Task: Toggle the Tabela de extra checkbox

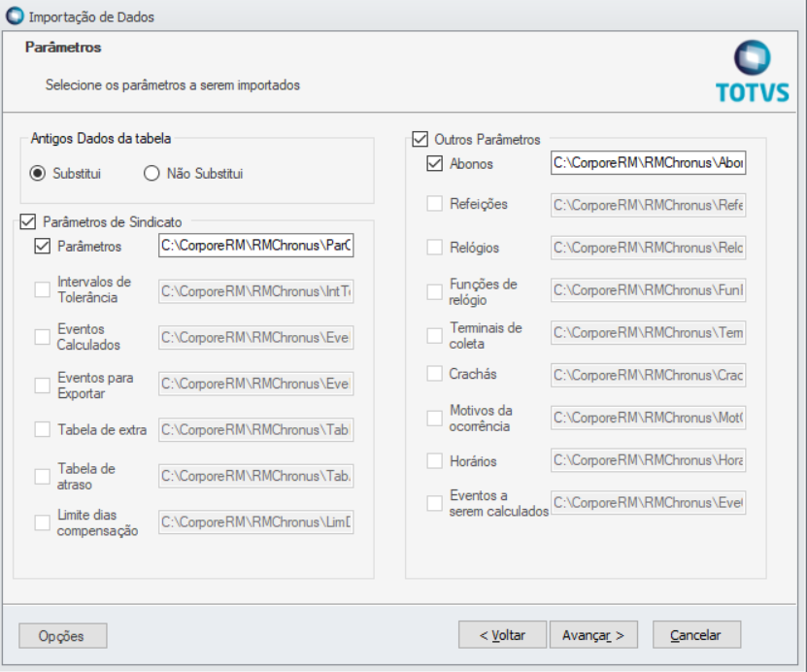Action: click(x=42, y=429)
